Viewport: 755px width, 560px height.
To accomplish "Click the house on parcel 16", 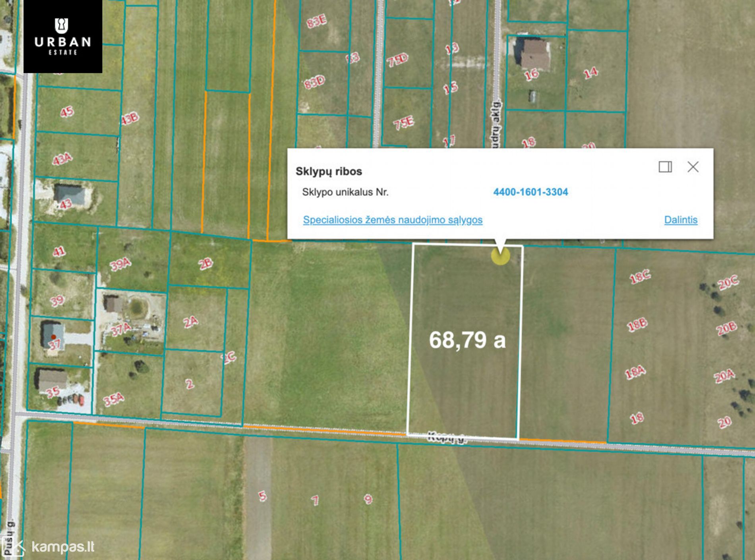I will [x=534, y=54].
